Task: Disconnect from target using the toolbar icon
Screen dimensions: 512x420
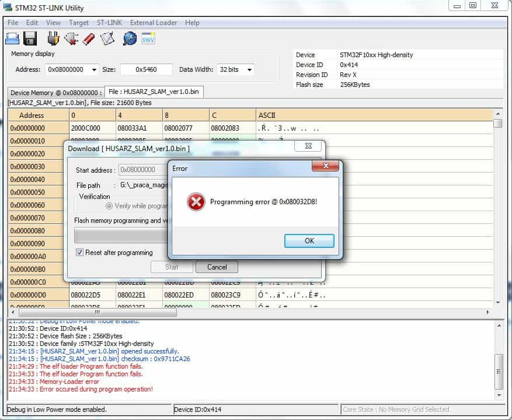Action: pyautogui.click(x=71, y=38)
